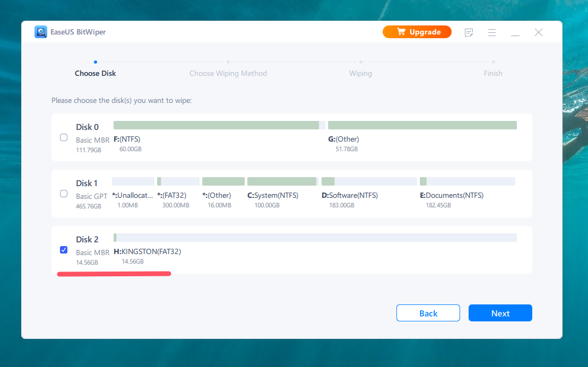
Task: Go to the Choose Wiping Method step
Action: tap(228, 74)
